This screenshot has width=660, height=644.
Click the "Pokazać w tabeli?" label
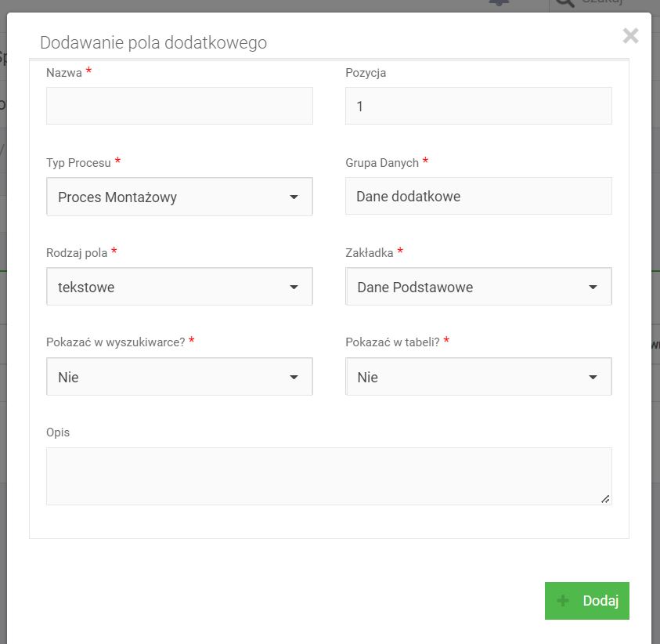[x=392, y=342]
